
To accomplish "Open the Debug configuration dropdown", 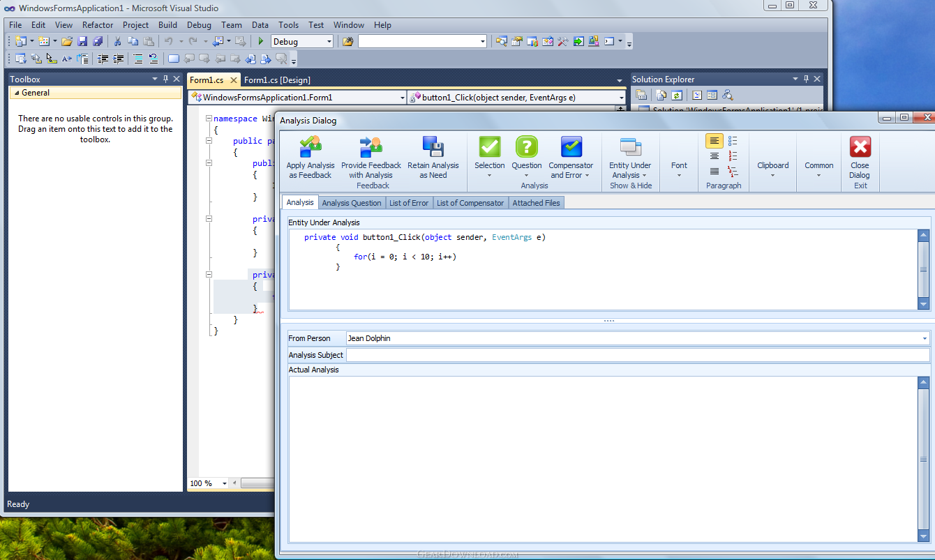I will 329,42.
